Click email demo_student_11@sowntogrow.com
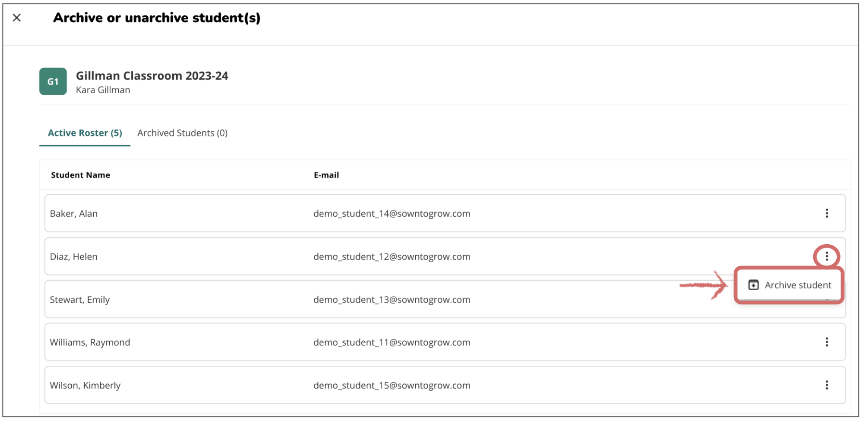868x425 pixels. [x=392, y=343]
